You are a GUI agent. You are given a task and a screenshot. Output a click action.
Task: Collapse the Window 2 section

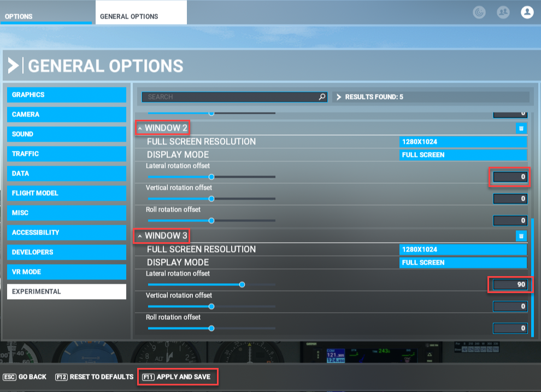pos(139,128)
